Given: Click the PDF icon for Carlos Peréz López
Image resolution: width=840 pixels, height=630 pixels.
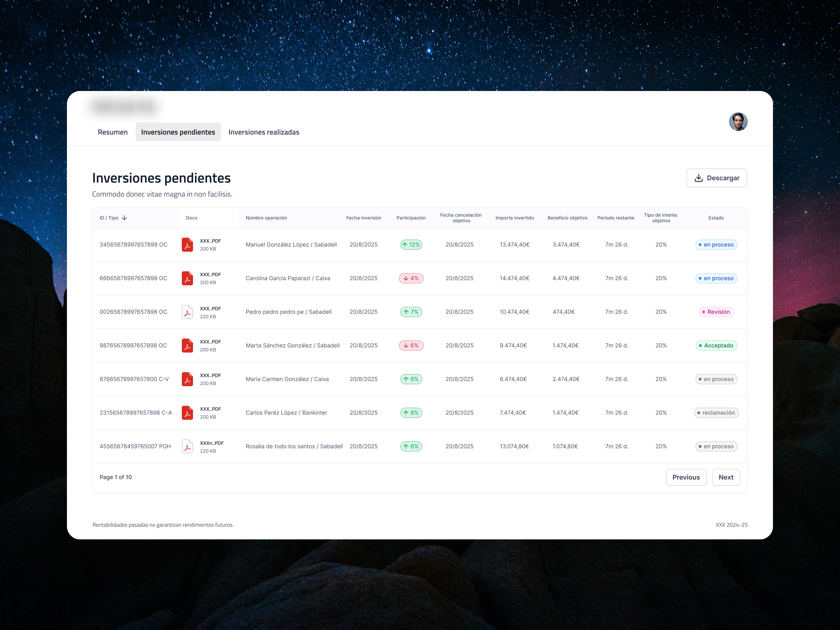Looking at the screenshot, I should 188,412.
